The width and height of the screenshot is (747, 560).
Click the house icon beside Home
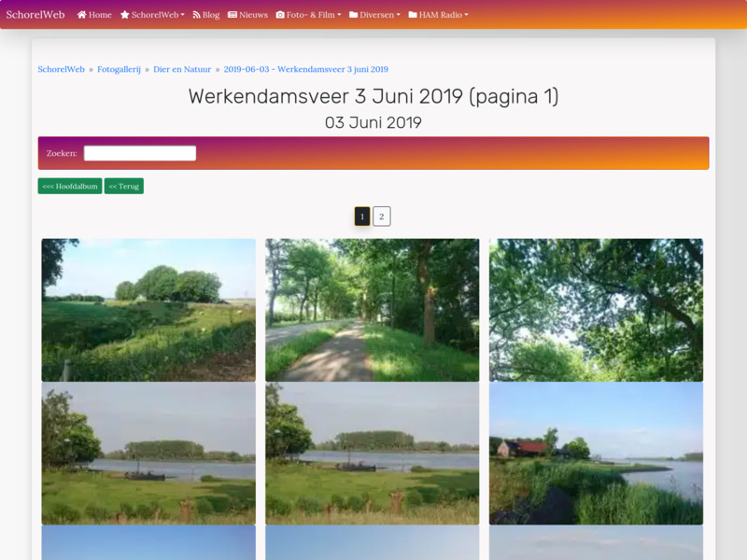click(82, 15)
